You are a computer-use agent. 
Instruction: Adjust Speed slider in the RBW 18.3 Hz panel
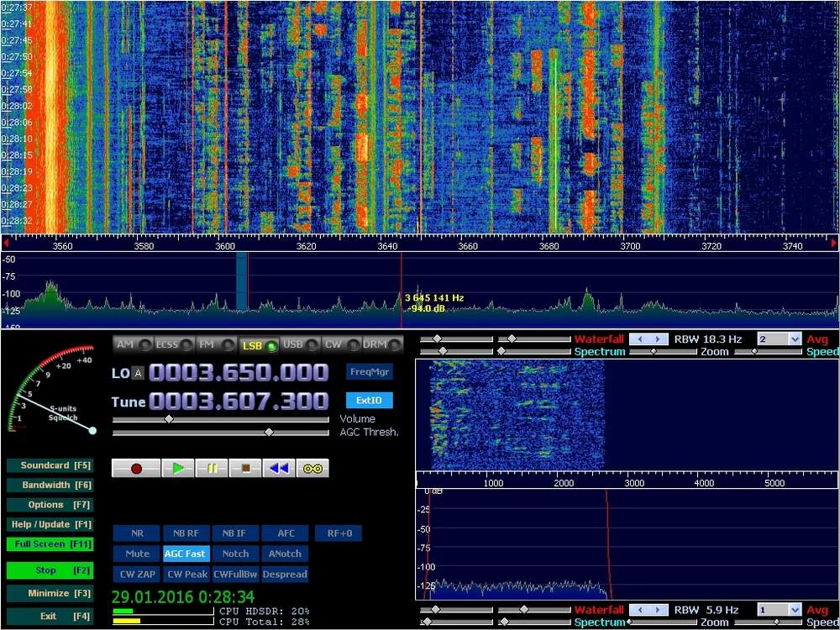pos(769,351)
